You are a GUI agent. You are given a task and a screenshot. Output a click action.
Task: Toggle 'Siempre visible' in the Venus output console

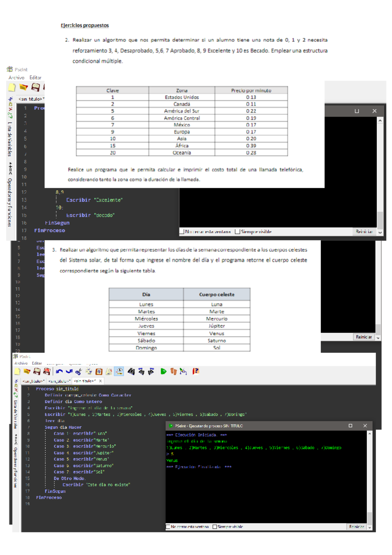click(215, 527)
